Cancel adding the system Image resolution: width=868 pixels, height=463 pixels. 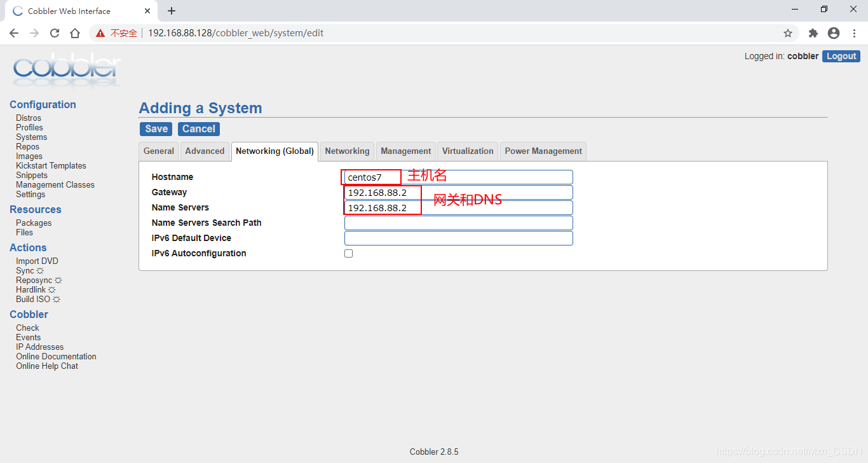(x=199, y=128)
